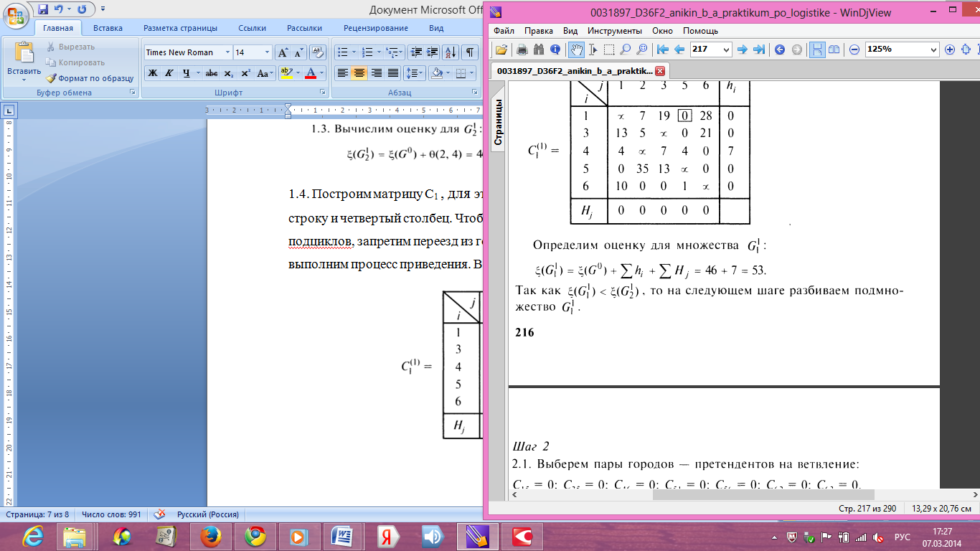Expand the numbered list style dropdown arrow
The image size is (980, 551).
pyautogui.click(x=378, y=52)
